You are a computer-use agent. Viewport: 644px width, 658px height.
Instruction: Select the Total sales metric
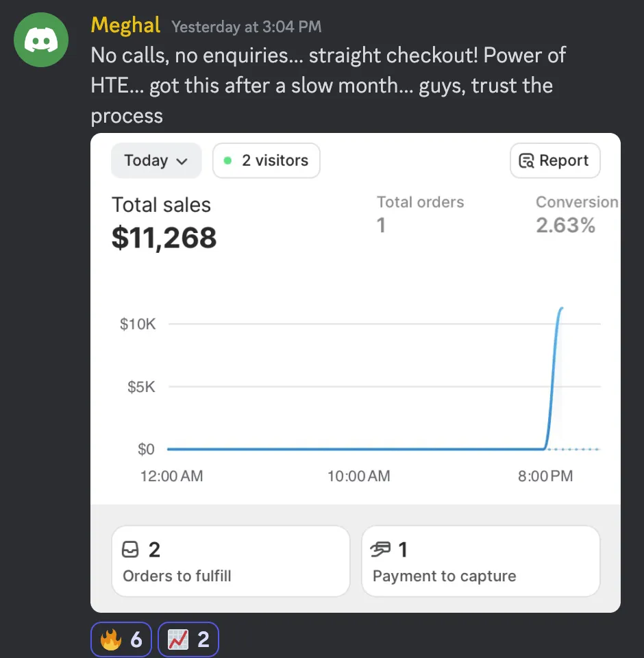click(x=164, y=223)
